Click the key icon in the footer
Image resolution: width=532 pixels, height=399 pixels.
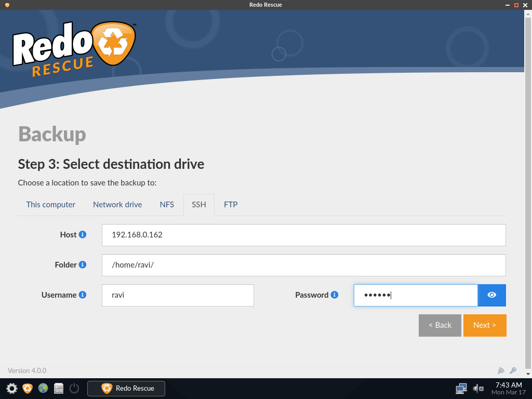513,370
